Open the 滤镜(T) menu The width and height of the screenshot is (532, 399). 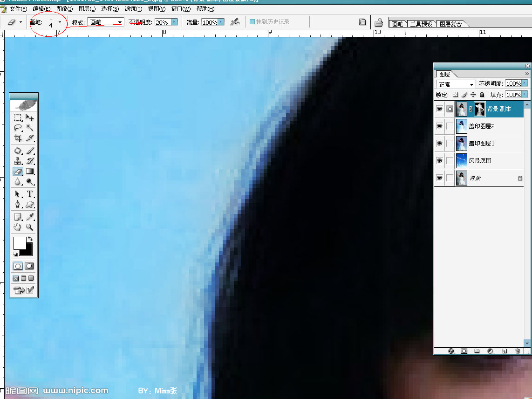point(133,9)
